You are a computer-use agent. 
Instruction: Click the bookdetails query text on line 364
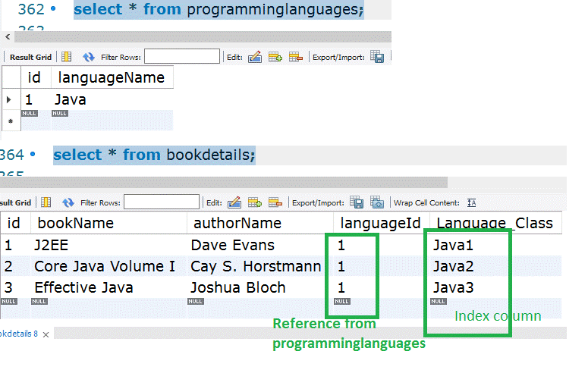(154, 155)
